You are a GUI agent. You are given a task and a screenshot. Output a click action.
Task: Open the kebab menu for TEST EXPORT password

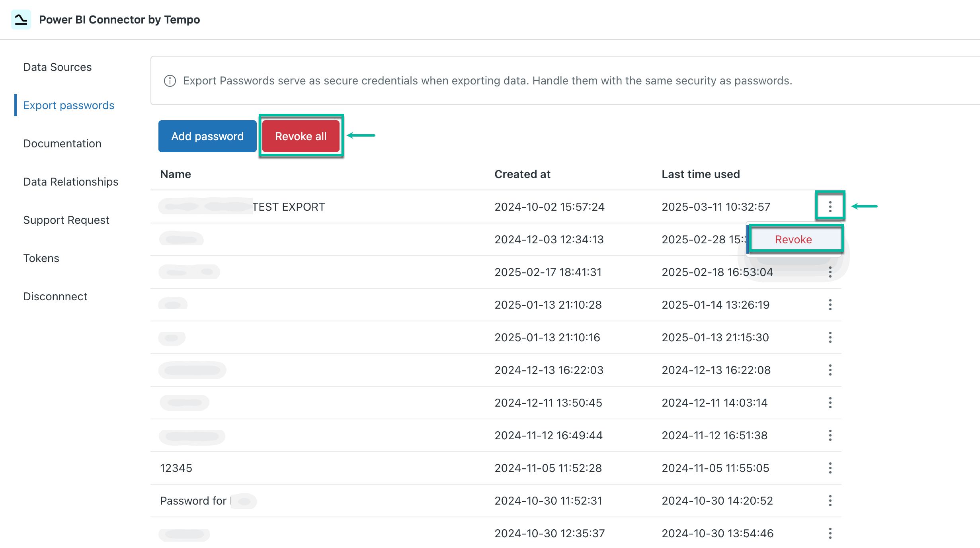tap(830, 207)
